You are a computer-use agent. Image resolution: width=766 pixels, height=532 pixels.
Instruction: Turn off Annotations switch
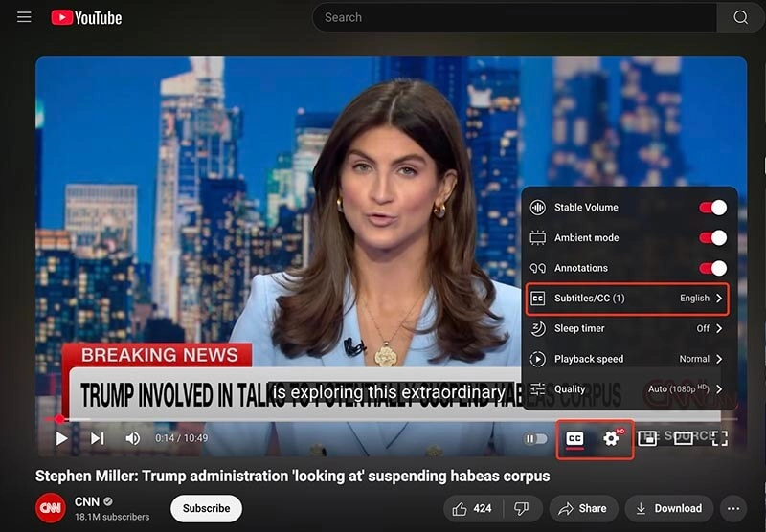click(712, 269)
